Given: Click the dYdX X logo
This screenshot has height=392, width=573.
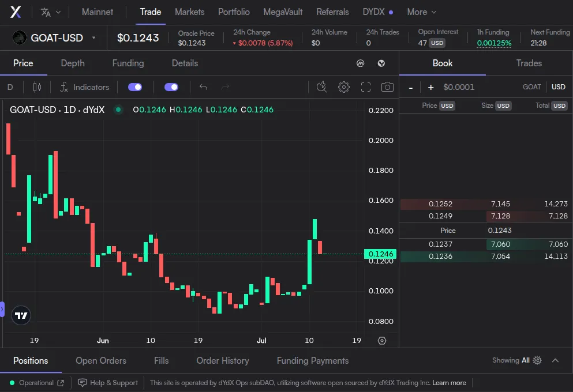Looking at the screenshot, I should [x=16, y=12].
